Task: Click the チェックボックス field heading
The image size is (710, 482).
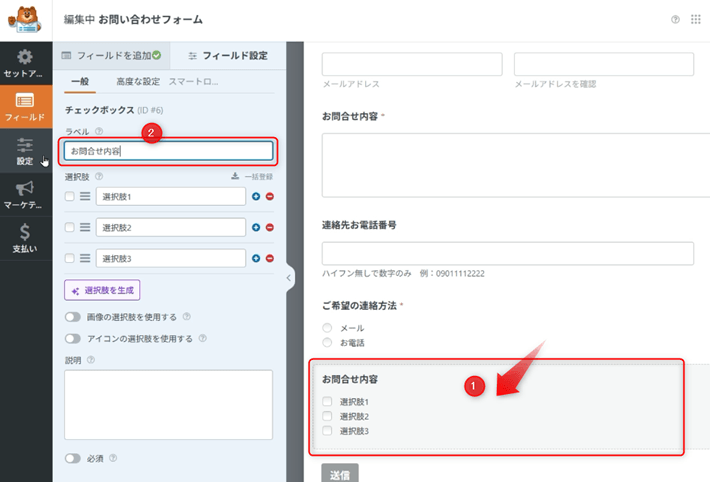Action: (x=100, y=110)
